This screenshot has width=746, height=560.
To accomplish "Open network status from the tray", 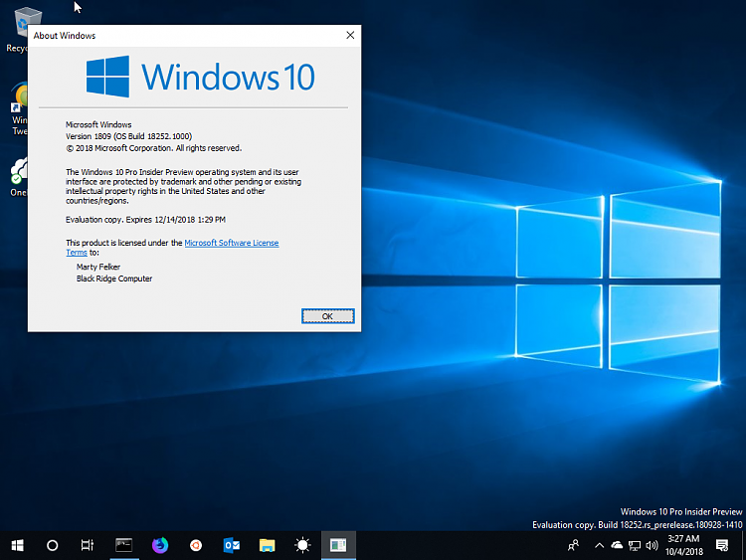I will coord(635,546).
